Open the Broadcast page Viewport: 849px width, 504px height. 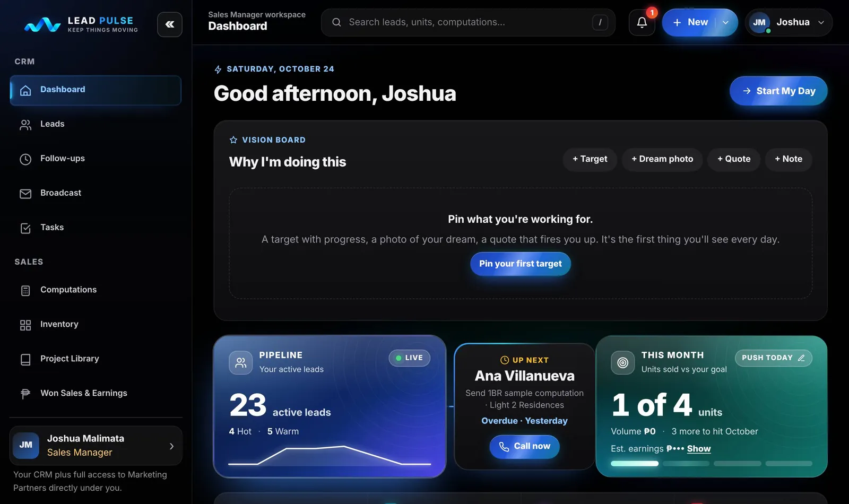click(x=96, y=193)
